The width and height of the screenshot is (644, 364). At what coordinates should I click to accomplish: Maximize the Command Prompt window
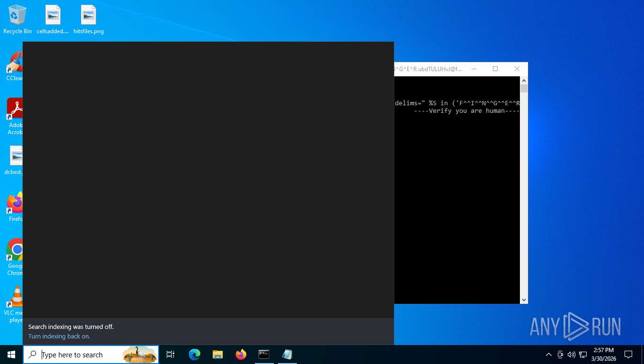495,69
